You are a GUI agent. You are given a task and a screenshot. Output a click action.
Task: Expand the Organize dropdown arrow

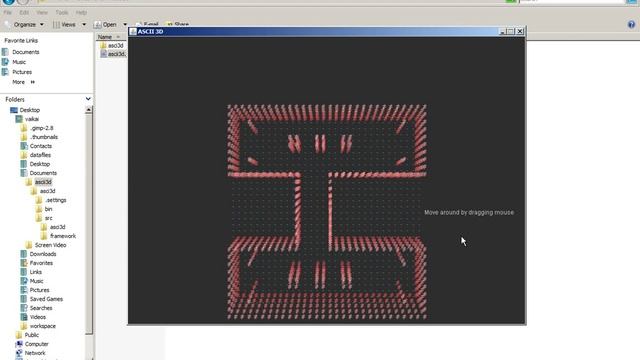coord(42,24)
